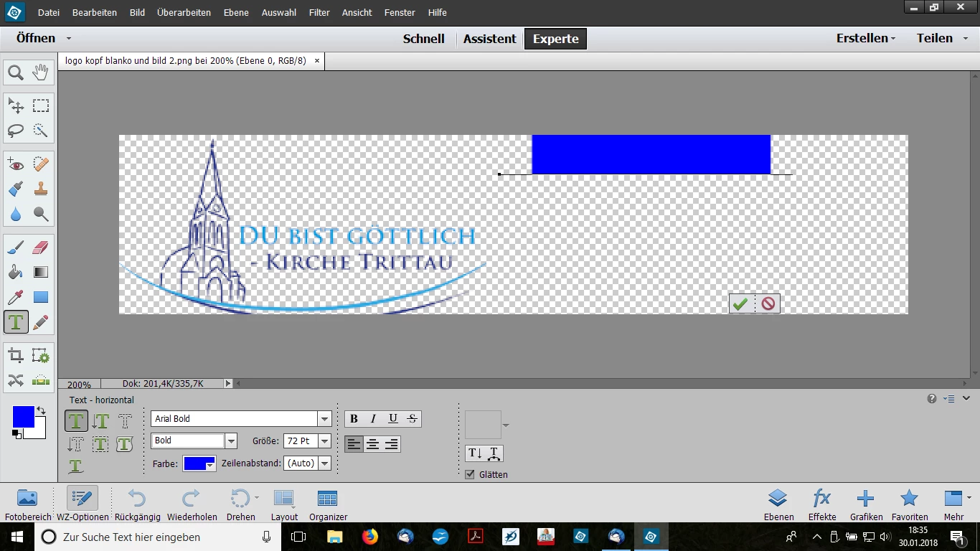The height and width of the screenshot is (551, 980).
Task: Choose Text on Selection tool option
Action: click(100, 444)
